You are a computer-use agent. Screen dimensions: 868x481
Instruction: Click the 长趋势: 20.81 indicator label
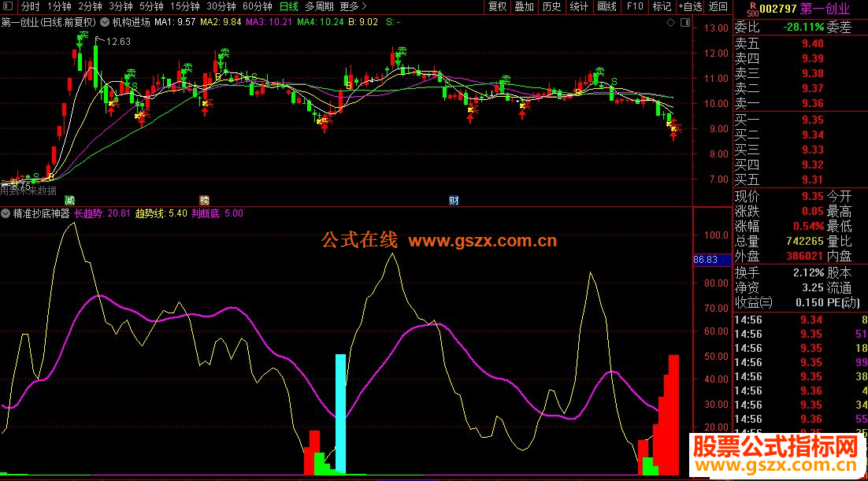point(102,213)
